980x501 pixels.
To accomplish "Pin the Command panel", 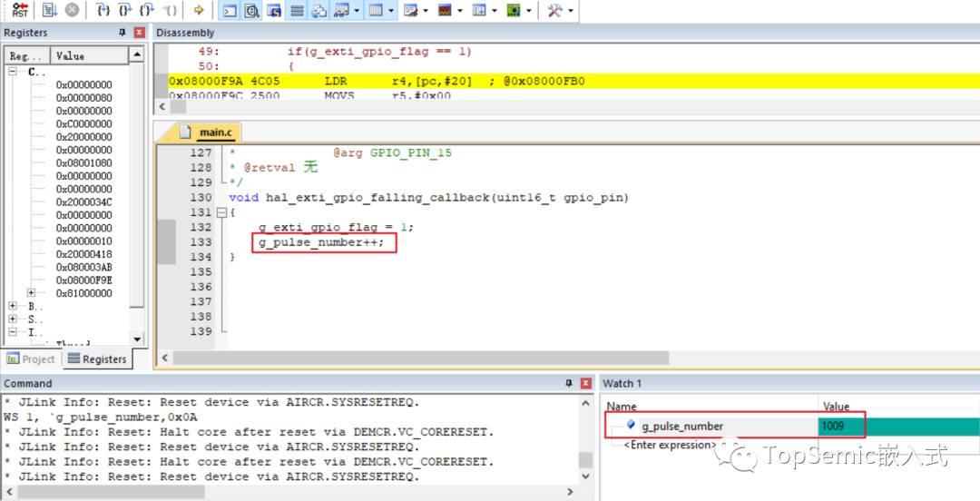I will point(569,383).
